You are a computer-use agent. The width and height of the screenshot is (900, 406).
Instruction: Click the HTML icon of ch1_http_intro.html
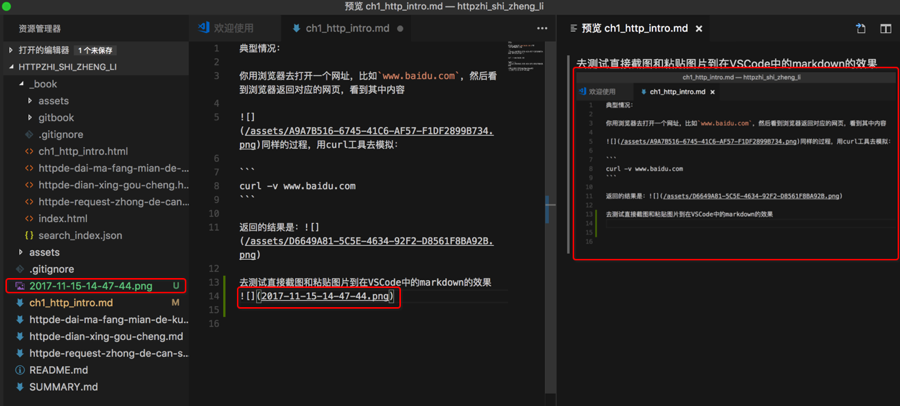pyautogui.click(x=29, y=152)
